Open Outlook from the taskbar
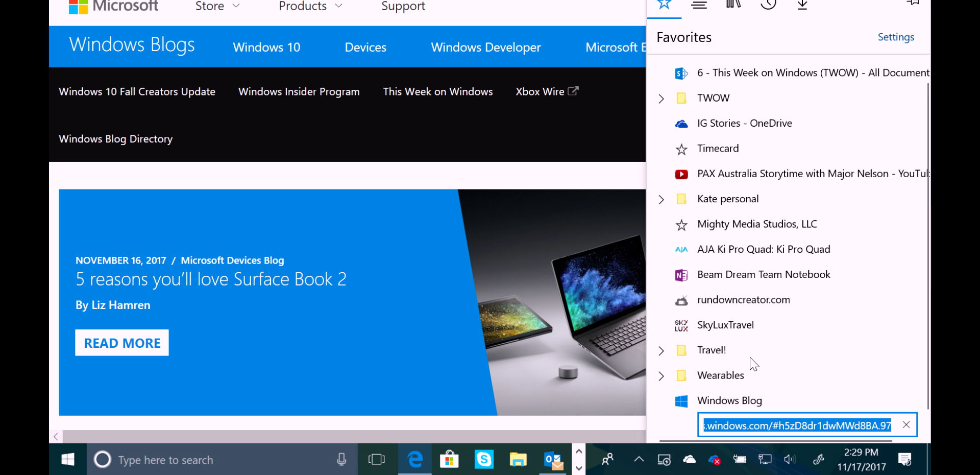The width and height of the screenshot is (980, 475). pyautogui.click(x=553, y=459)
